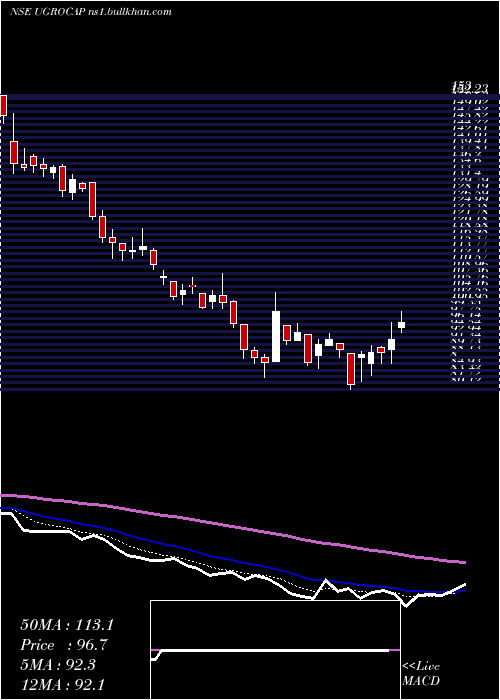The width and height of the screenshot is (500, 700).
Task: Click the MACD indicator box
Action: [x=275, y=650]
